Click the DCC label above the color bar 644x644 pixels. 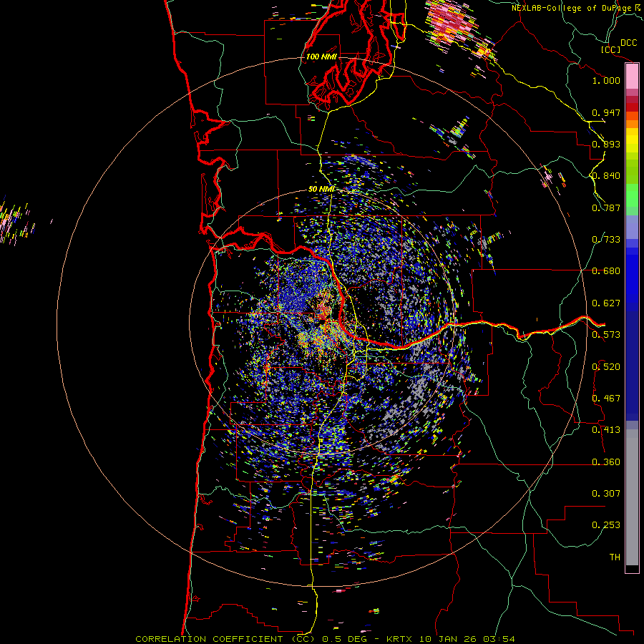pyautogui.click(x=628, y=43)
